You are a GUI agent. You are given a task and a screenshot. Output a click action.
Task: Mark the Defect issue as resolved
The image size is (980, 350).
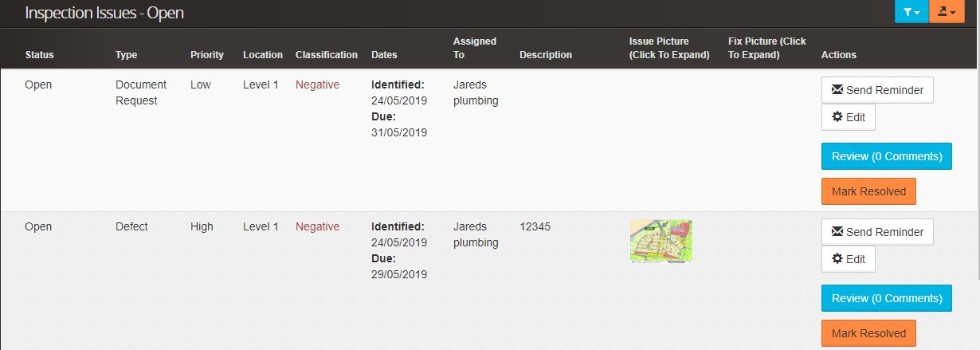pyautogui.click(x=868, y=333)
